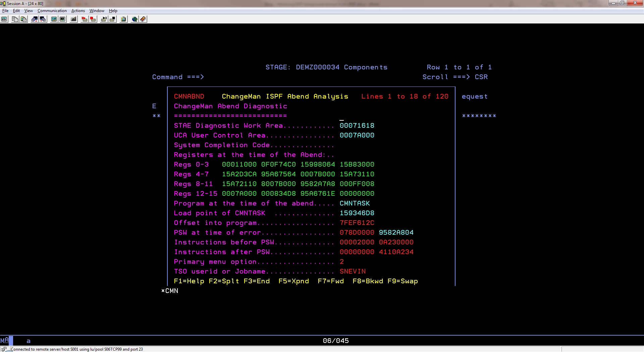Quit playing macro icon
644x352 pixels.
112,19
